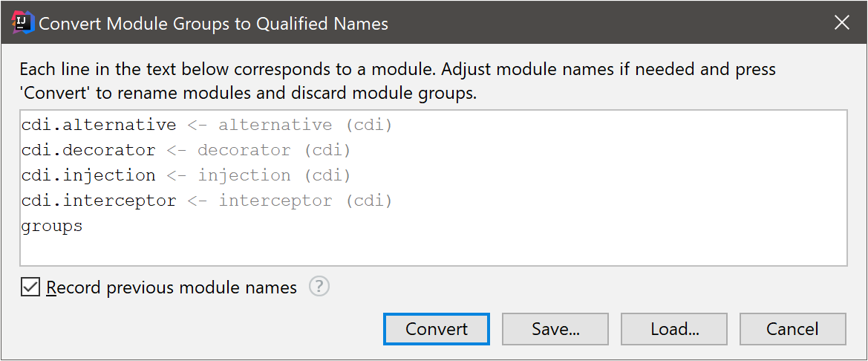Click the 'injection (cdi)' original name hint
Screen dimensions: 868x361
pyautogui.click(x=275, y=175)
